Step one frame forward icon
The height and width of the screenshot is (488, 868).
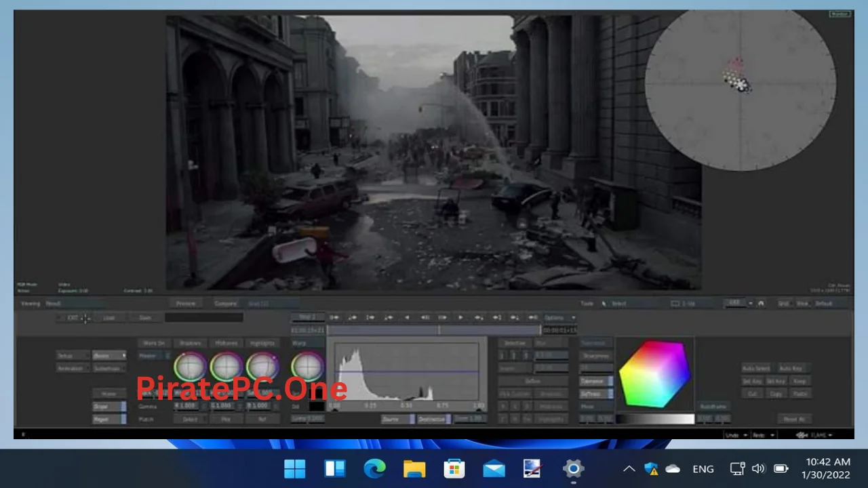click(x=443, y=317)
